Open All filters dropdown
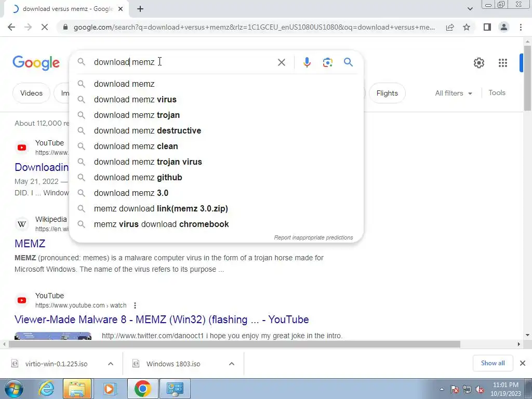Image resolution: width=532 pixels, height=399 pixels. pyautogui.click(x=453, y=93)
